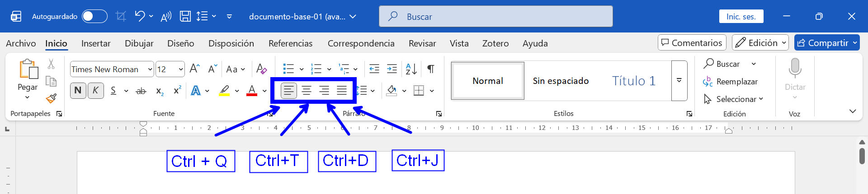The height and width of the screenshot is (194, 868).
Task: Click the Text Effects A icon
Action: tap(196, 91)
